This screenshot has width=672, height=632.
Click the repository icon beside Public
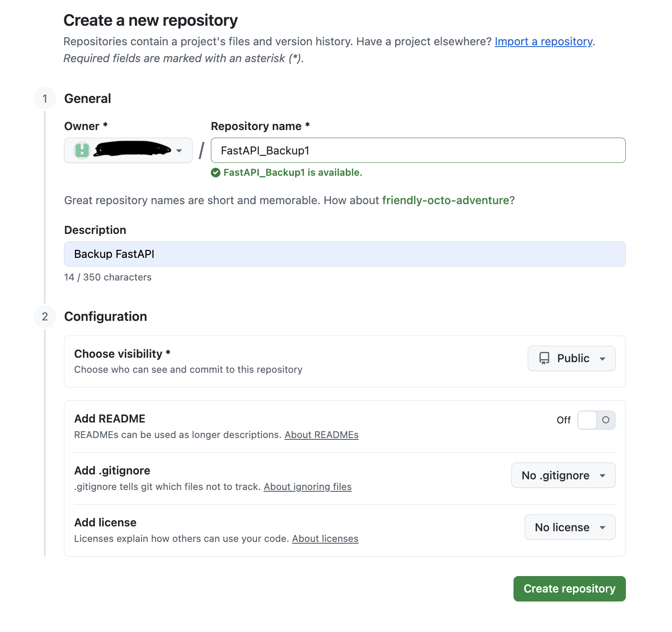[544, 358]
